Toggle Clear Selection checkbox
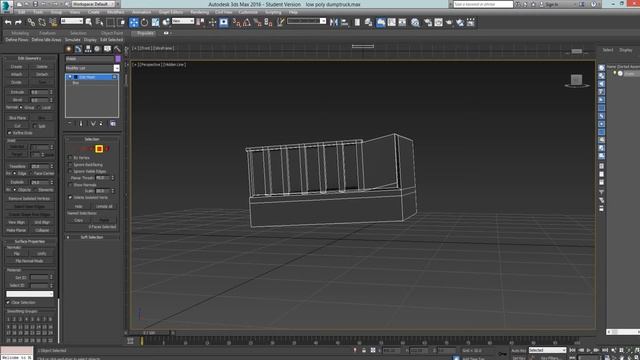640x360 pixels. (8, 302)
